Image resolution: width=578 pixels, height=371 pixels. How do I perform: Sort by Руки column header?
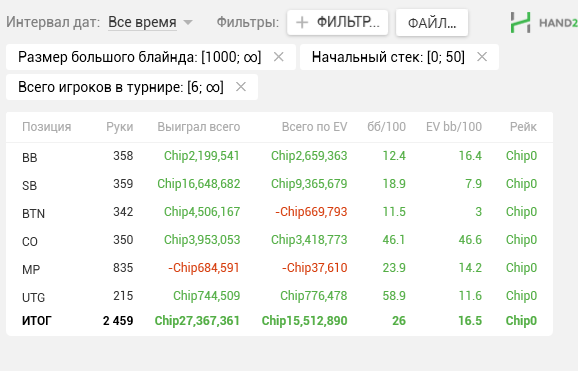[x=120, y=127]
